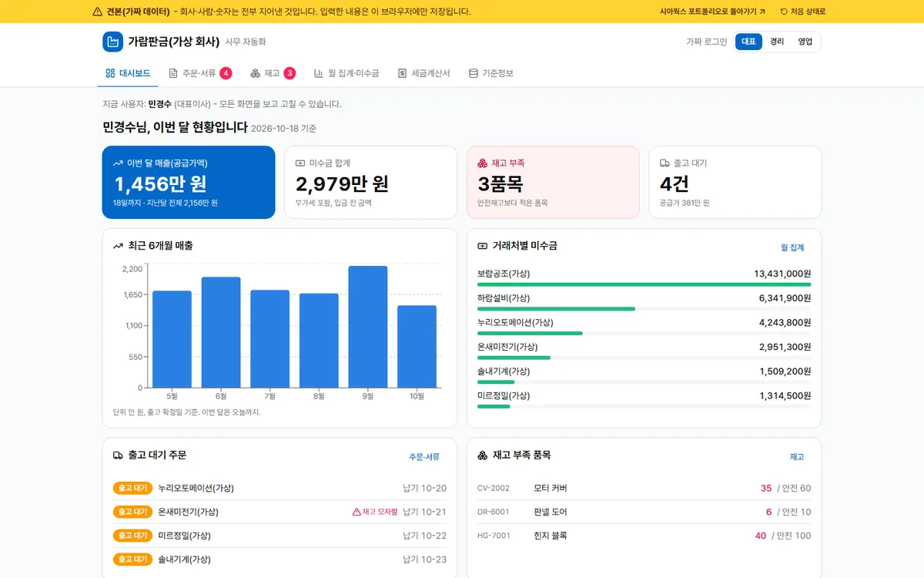
Task: Click the 1,314,500원 amount for 미르정밀
Action: pyautogui.click(x=785, y=396)
